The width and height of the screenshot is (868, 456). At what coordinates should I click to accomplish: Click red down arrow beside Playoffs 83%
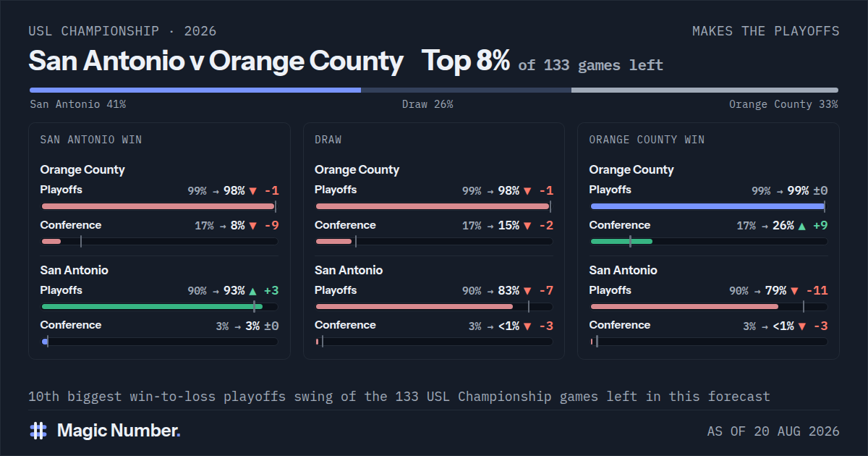527,291
